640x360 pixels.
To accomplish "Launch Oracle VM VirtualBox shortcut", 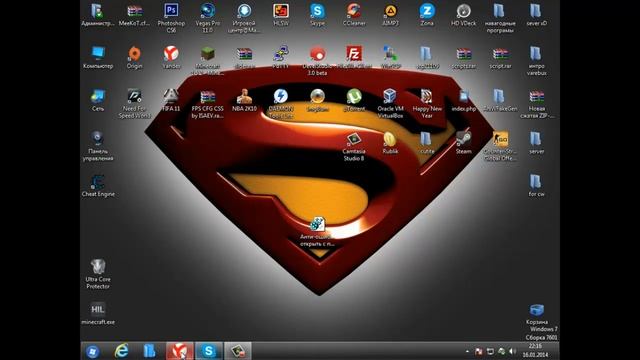I will 391,97.
